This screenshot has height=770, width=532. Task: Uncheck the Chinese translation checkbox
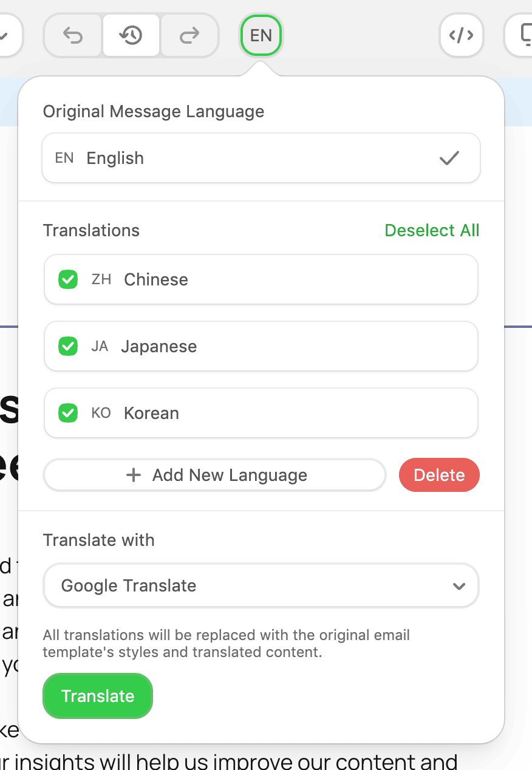(x=67, y=279)
